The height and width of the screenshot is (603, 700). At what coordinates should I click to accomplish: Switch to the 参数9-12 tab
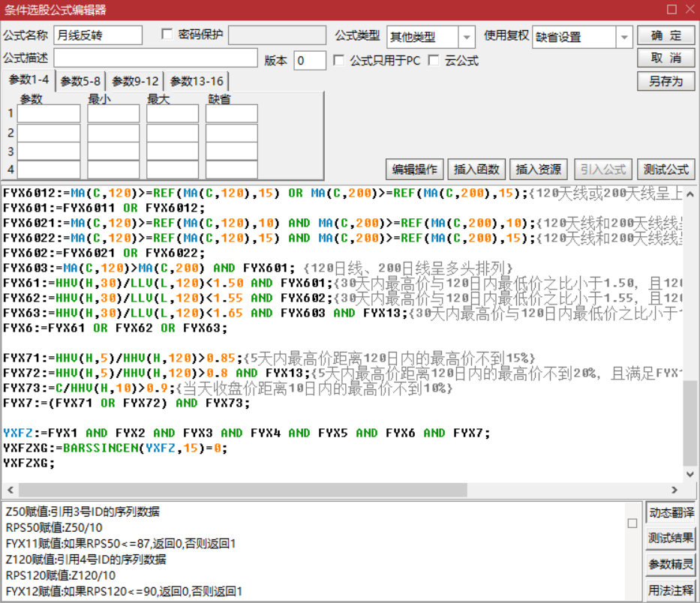click(x=135, y=81)
